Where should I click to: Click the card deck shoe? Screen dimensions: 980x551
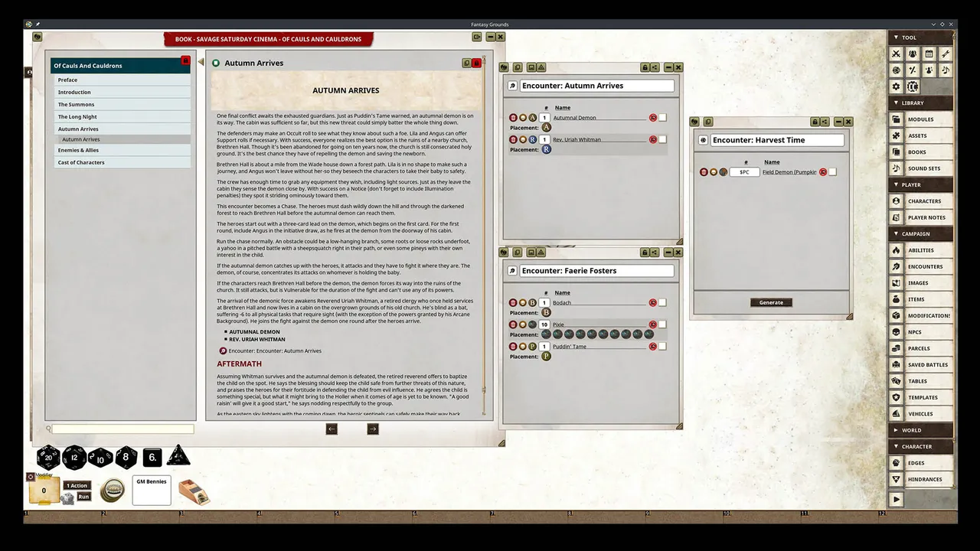point(194,491)
